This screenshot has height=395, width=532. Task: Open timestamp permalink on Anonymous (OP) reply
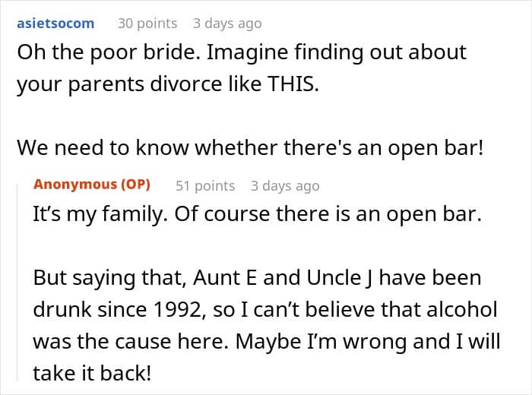285,186
